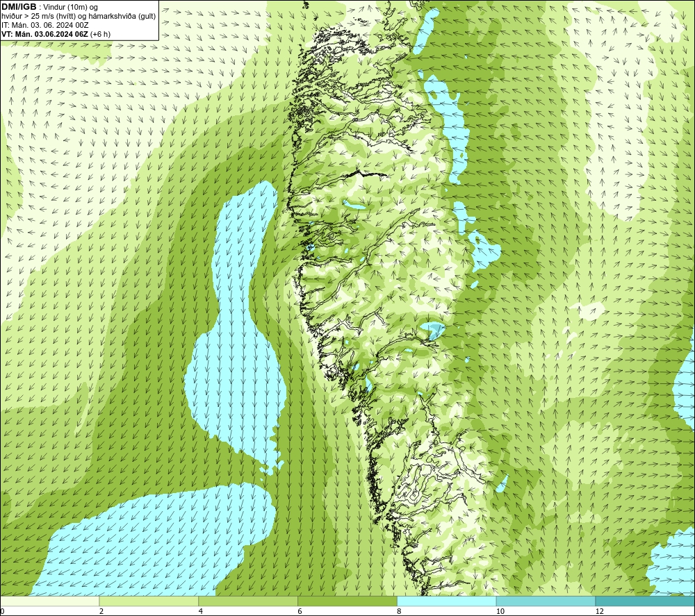Screen dimensions: 695x616
Task: Click the DMI/IGB title text
Action: point(19,7)
